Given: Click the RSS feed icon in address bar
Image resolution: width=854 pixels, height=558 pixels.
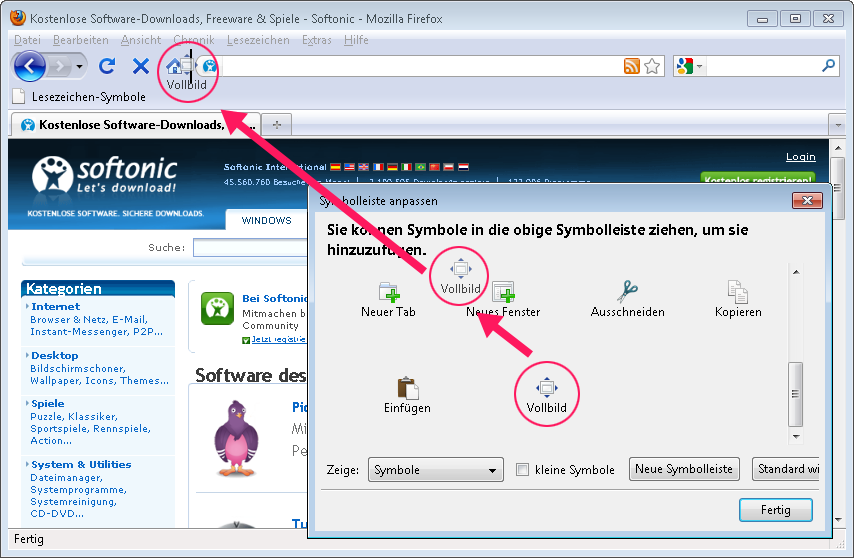Looking at the screenshot, I should (631, 66).
